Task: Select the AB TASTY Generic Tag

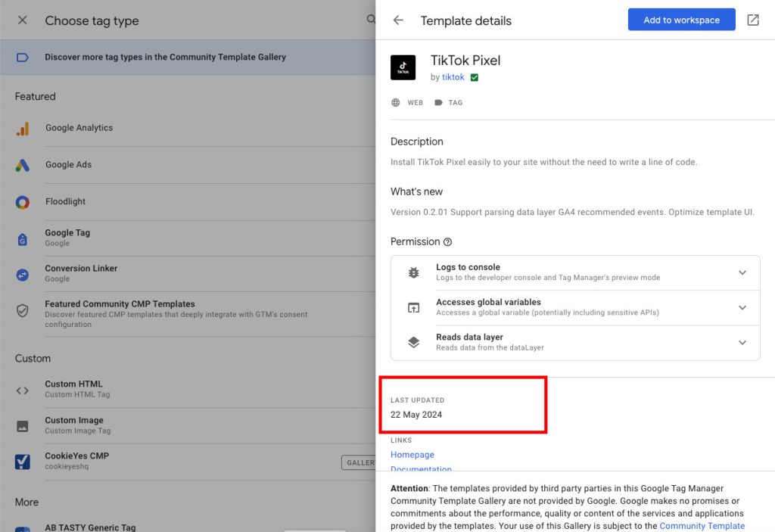Action: (x=91, y=527)
